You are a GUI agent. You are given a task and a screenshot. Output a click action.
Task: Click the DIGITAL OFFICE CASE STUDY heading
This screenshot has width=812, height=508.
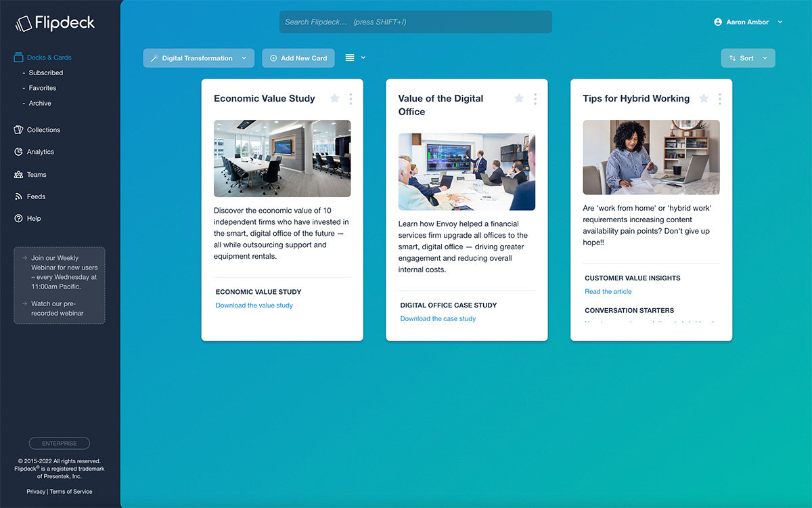coord(449,305)
